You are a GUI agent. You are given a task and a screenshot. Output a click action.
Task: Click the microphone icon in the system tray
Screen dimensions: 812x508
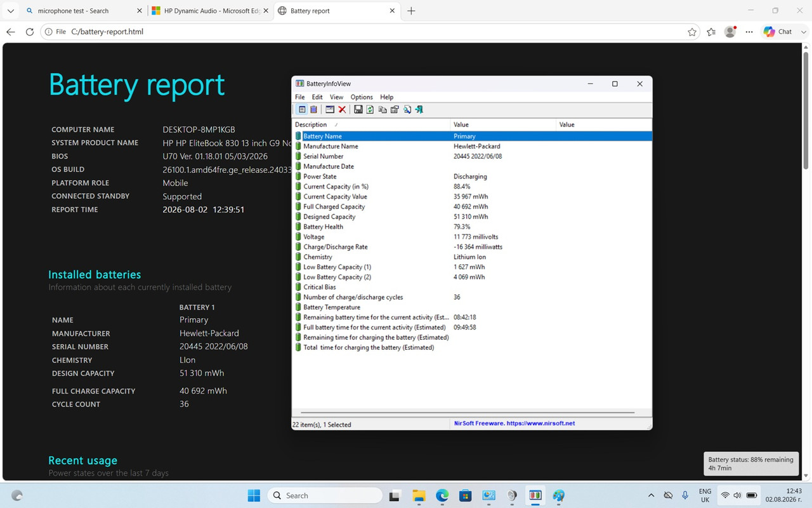click(685, 495)
